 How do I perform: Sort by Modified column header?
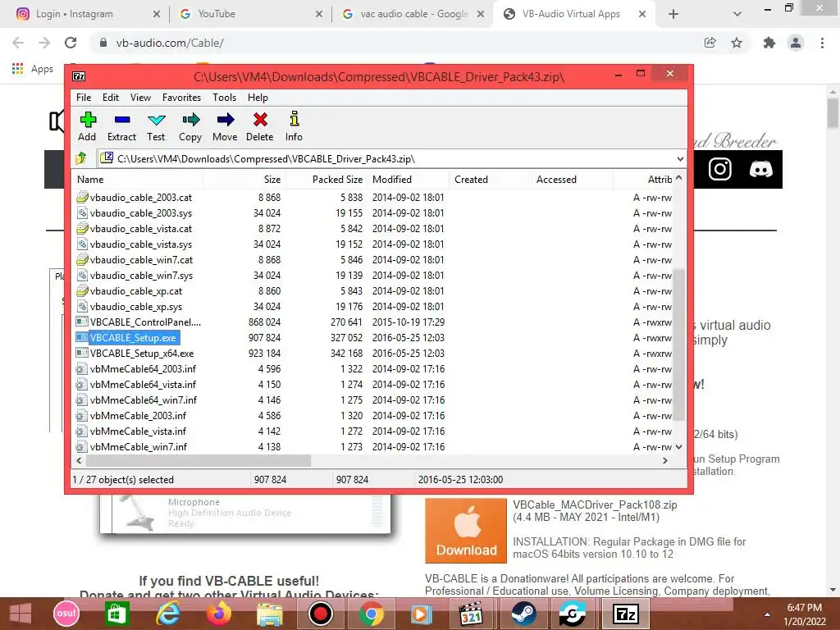tap(409, 180)
